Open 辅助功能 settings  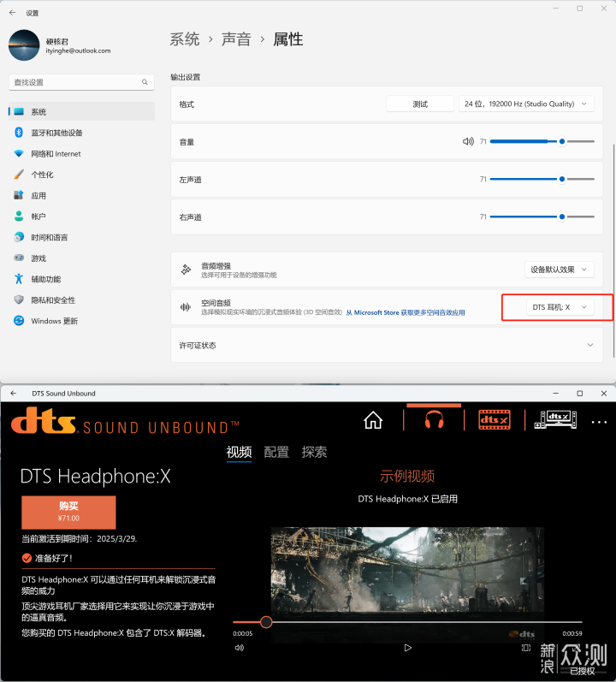click(x=81, y=279)
